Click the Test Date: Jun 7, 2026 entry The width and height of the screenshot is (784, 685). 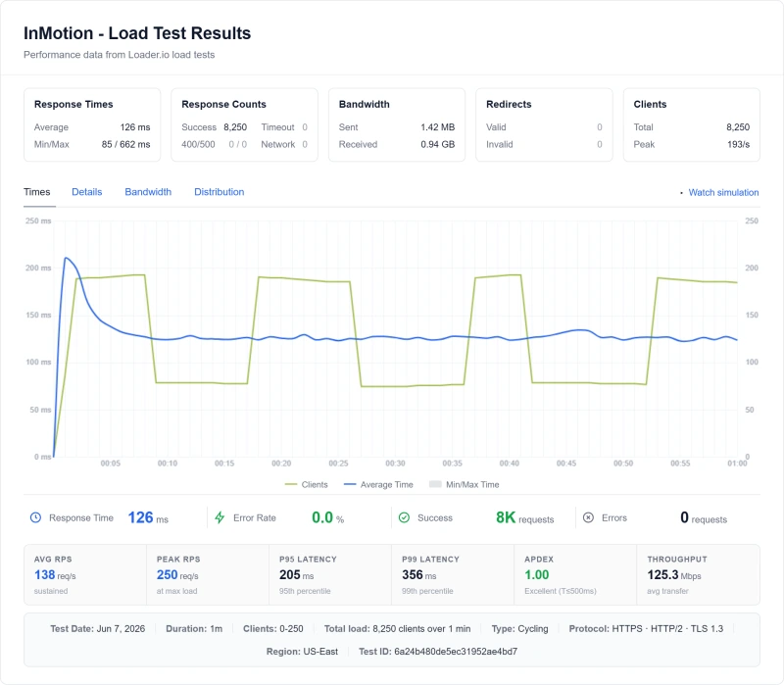click(x=97, y=629)
